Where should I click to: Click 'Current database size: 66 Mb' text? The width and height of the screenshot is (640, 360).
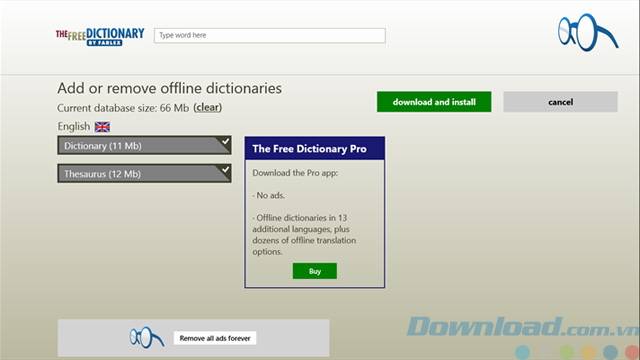click(x=123, y=108)
